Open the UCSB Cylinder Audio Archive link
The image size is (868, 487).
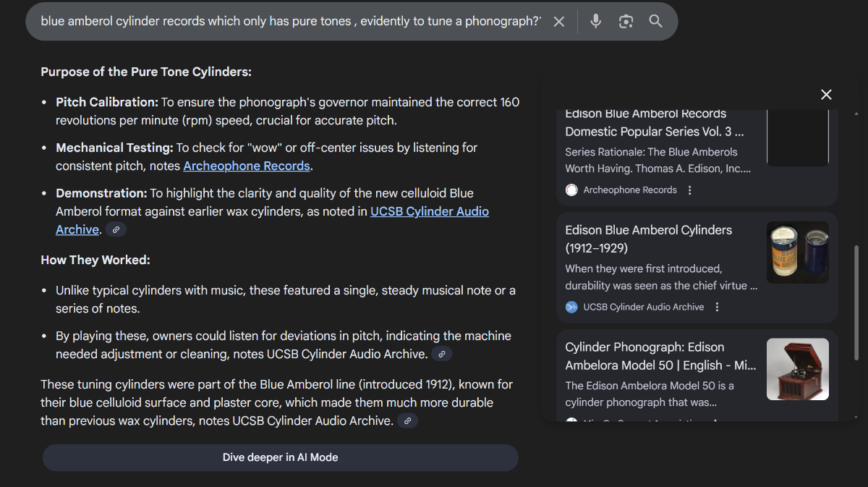tap(429, 212)
